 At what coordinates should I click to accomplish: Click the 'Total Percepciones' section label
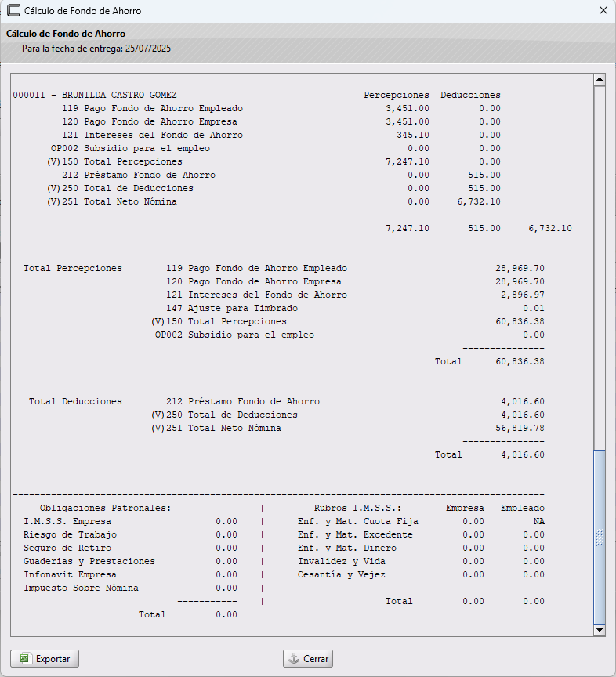point(73,268)
